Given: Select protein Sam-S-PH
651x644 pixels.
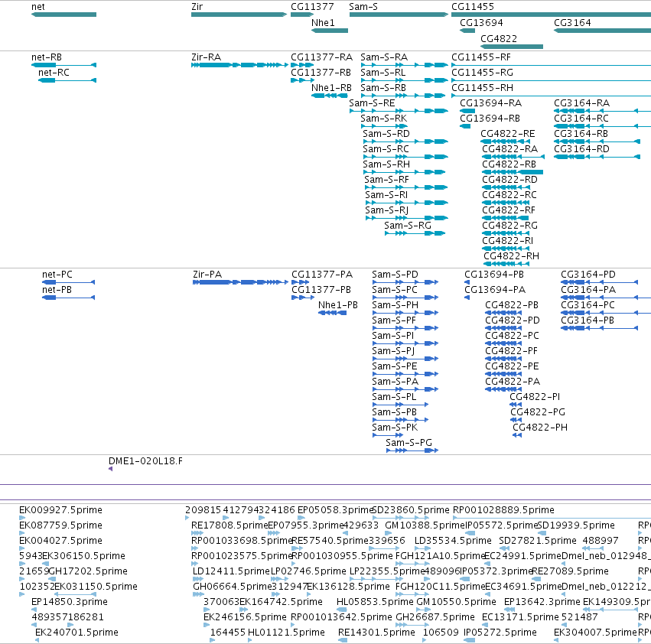Looking at the screenshot, I should point(405,313).
